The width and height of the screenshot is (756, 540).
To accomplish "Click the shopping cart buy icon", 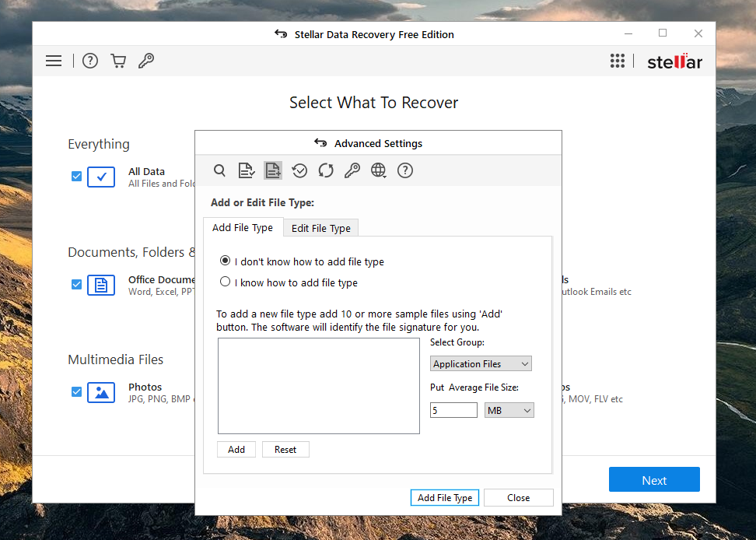I will [x=118, y=61].
